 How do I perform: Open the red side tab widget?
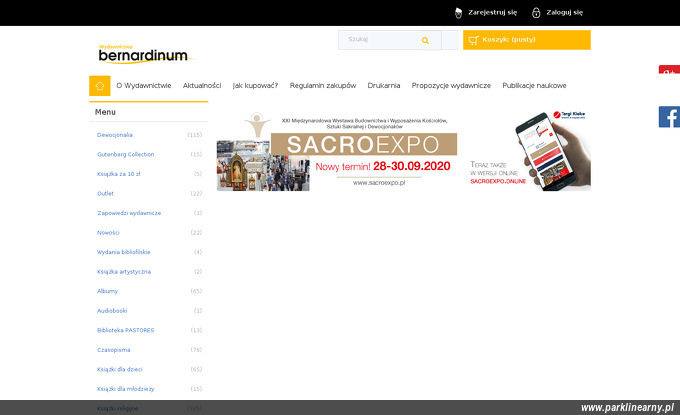point(669,69)
